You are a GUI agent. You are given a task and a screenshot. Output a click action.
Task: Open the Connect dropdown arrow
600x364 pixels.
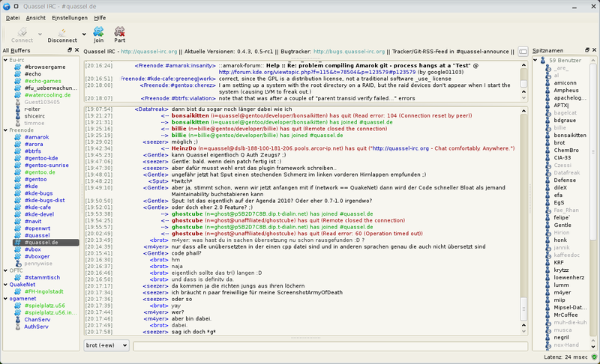[40, 34]
